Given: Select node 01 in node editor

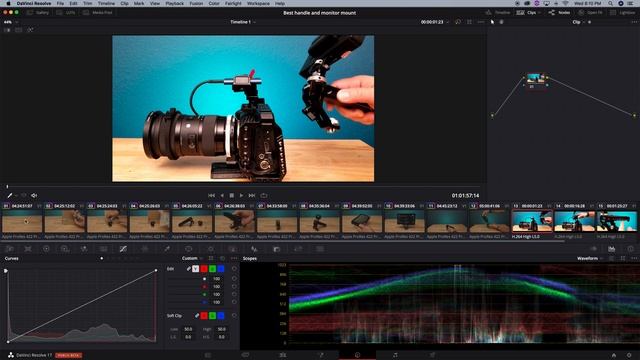Looking at the screenshot, I should [536, 78].
